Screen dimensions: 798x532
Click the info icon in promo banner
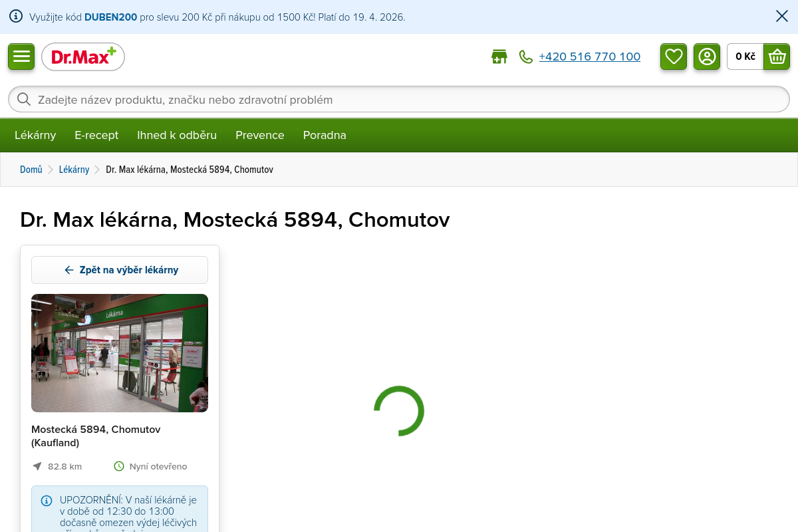pyautogui.click(x=16, y=17)
